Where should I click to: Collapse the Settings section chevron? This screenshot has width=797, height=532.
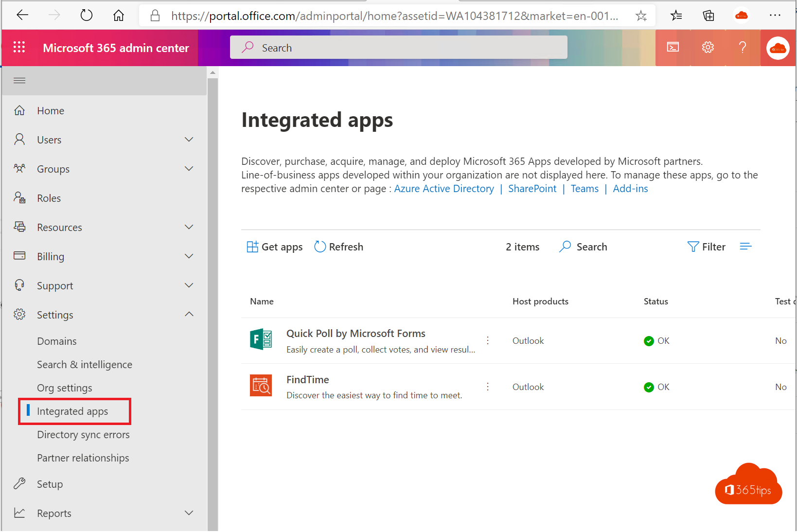coord(189,315)
